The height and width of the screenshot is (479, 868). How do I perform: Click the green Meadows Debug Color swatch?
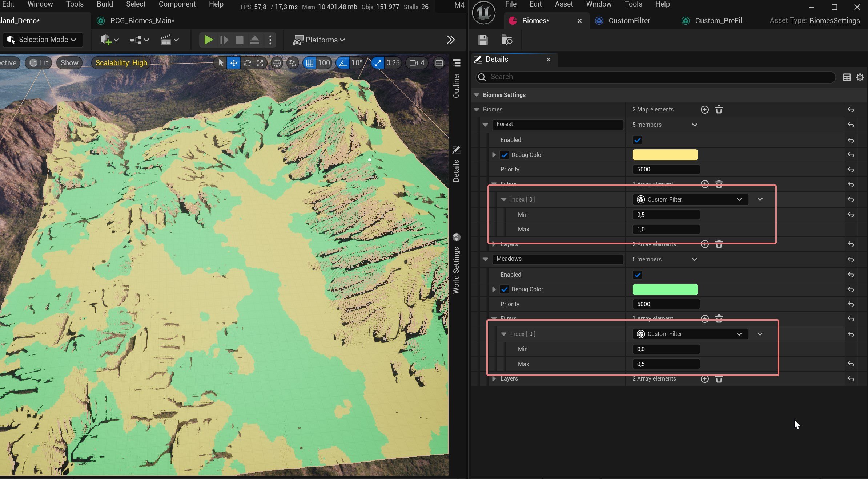665,289
